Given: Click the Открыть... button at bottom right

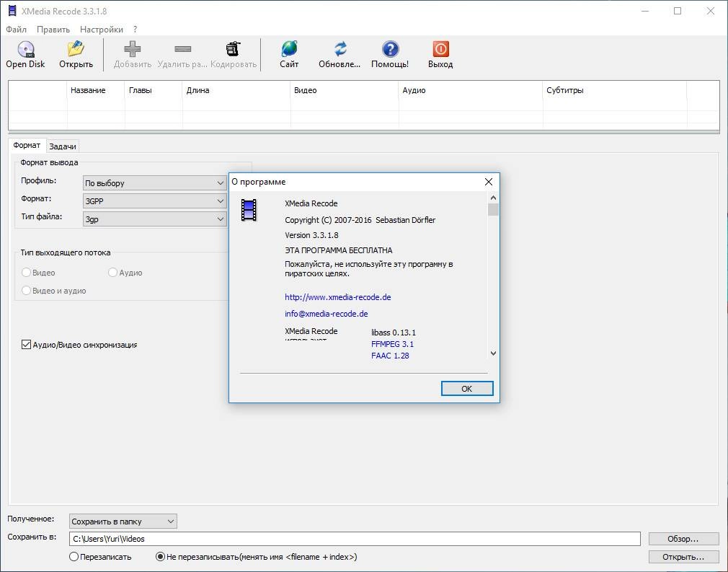Looking at the screenshot, I should [683, 557].
